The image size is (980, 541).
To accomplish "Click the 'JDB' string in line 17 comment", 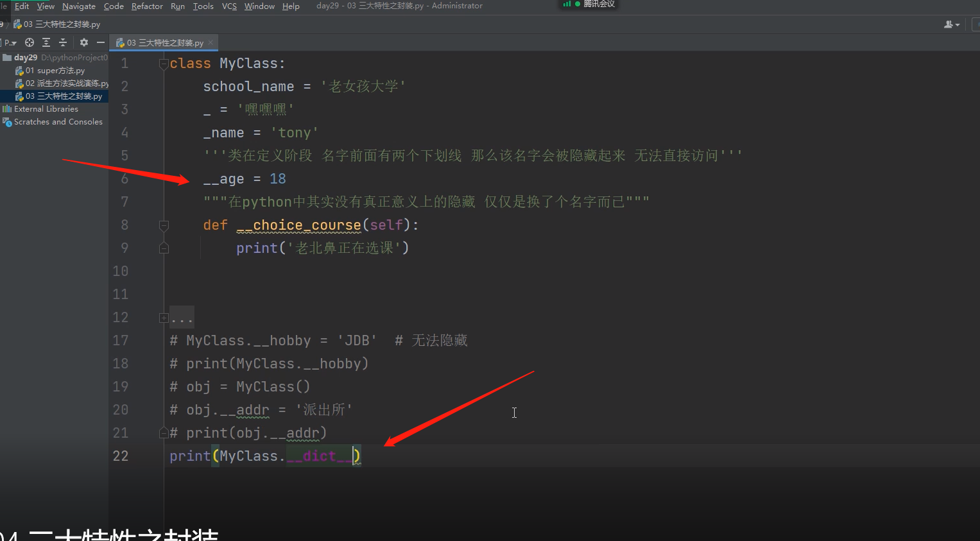I will (357, 341).
